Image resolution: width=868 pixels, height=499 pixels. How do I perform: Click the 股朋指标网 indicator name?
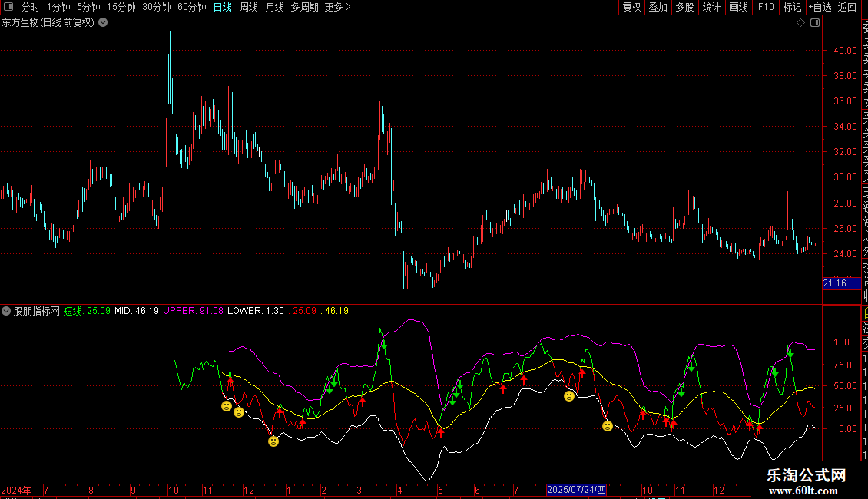37,311
